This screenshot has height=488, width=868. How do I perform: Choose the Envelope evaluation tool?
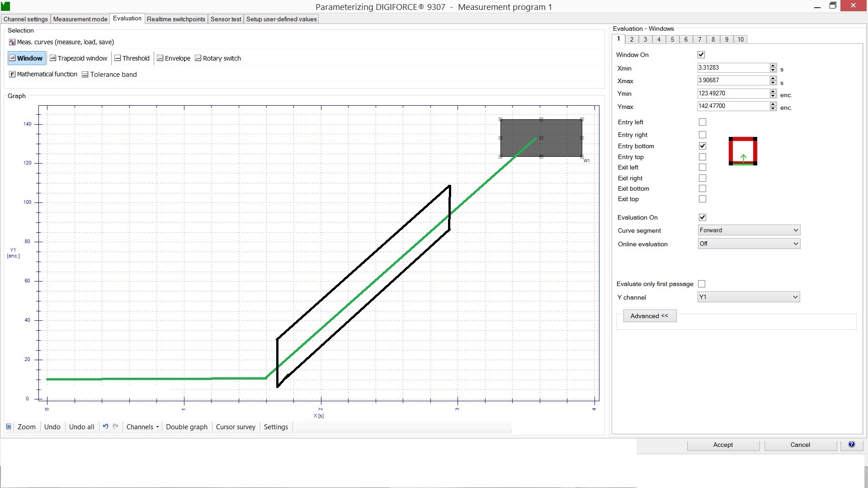[x=173, y=58]
